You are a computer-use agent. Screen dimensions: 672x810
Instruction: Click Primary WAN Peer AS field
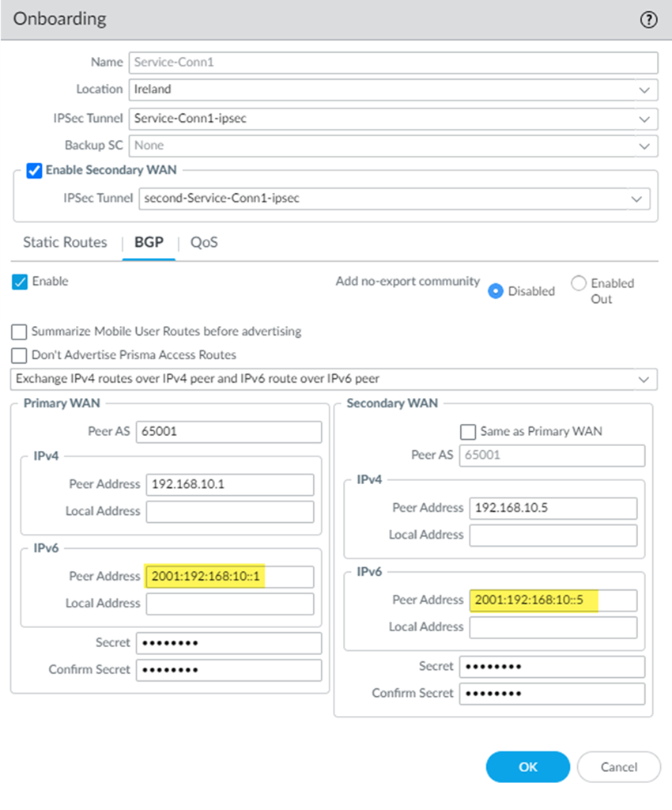(228, 432)
